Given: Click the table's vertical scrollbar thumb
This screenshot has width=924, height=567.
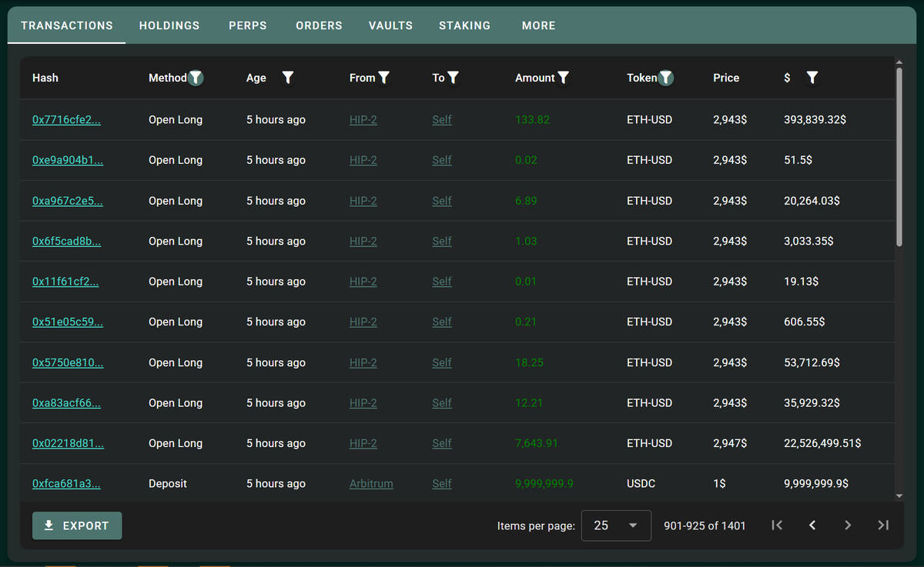Looking at the screenshot, I should click(x=899, y=158).
